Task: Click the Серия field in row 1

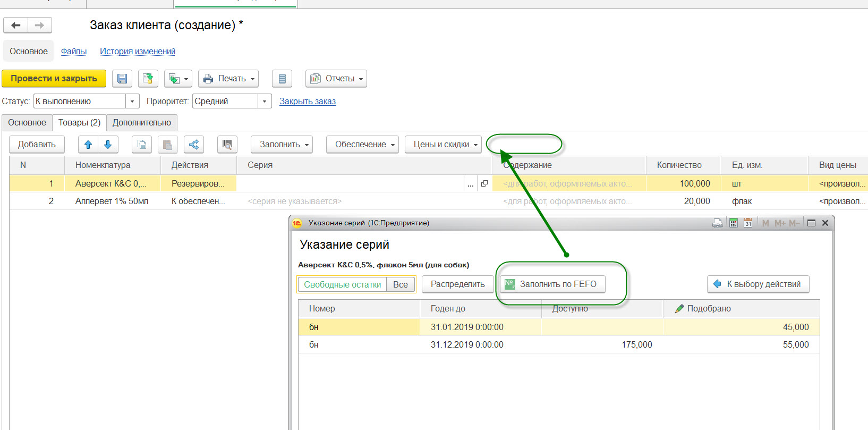Action: point(351,183)
